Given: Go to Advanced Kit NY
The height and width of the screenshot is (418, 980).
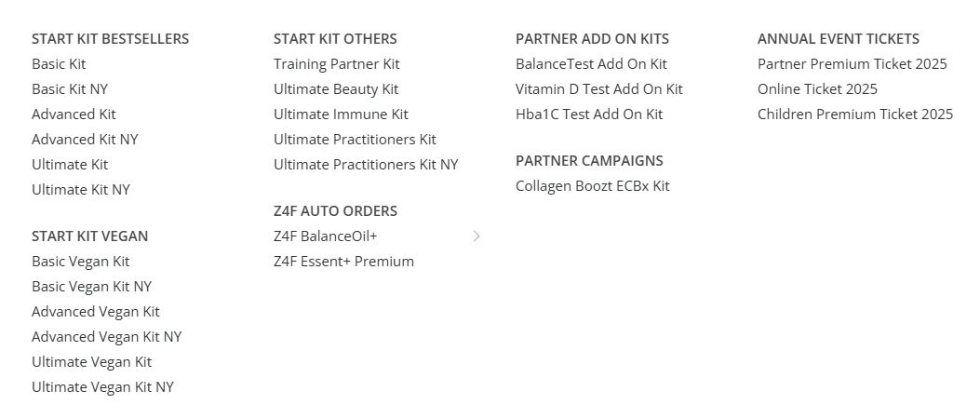Looking at the screenshot, I should (x=85, y=140).
